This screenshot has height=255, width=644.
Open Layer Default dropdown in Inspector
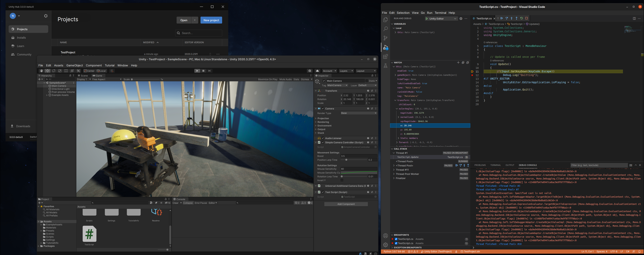pyautogui.click(x=367, y=85)
